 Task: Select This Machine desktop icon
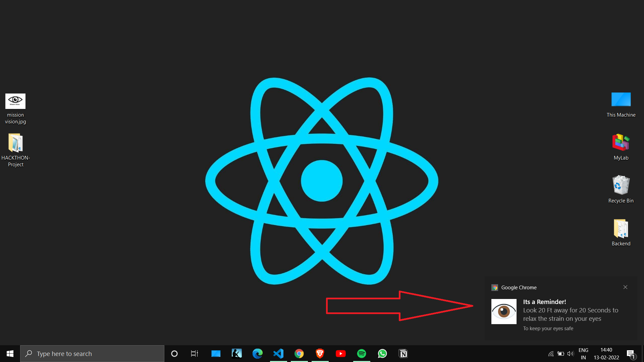621,100
